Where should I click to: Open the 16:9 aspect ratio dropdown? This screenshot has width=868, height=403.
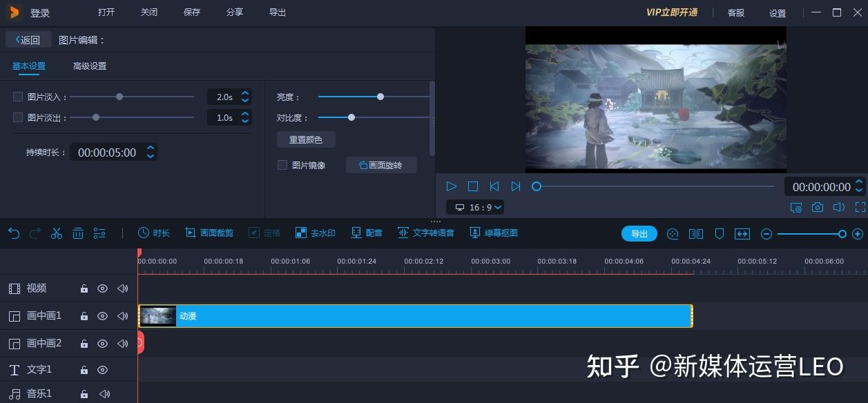click(x=476, y=207)
